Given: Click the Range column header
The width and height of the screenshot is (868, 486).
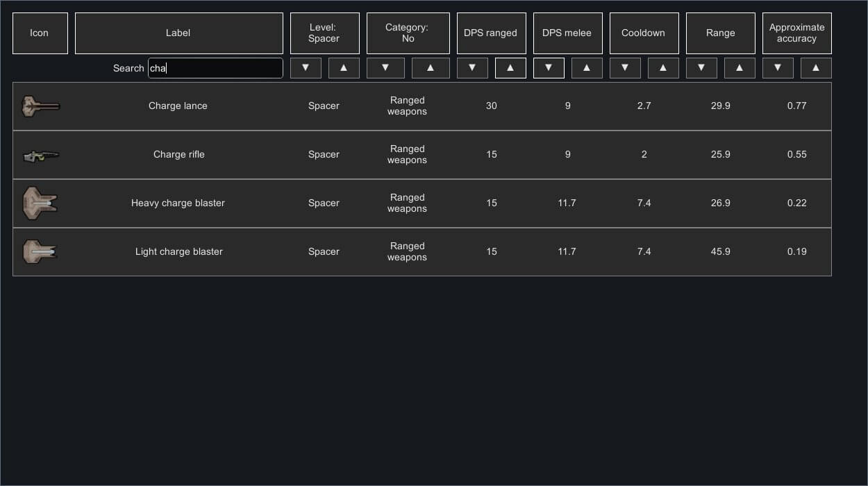Looking at the screenshot, I should [720, 33].
